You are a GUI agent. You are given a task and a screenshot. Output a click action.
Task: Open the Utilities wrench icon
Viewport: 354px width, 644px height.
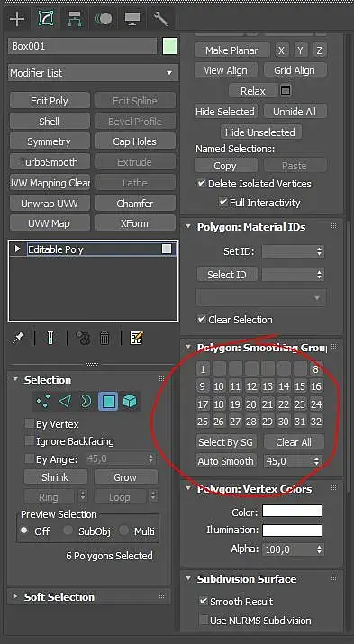coord(160,19)
